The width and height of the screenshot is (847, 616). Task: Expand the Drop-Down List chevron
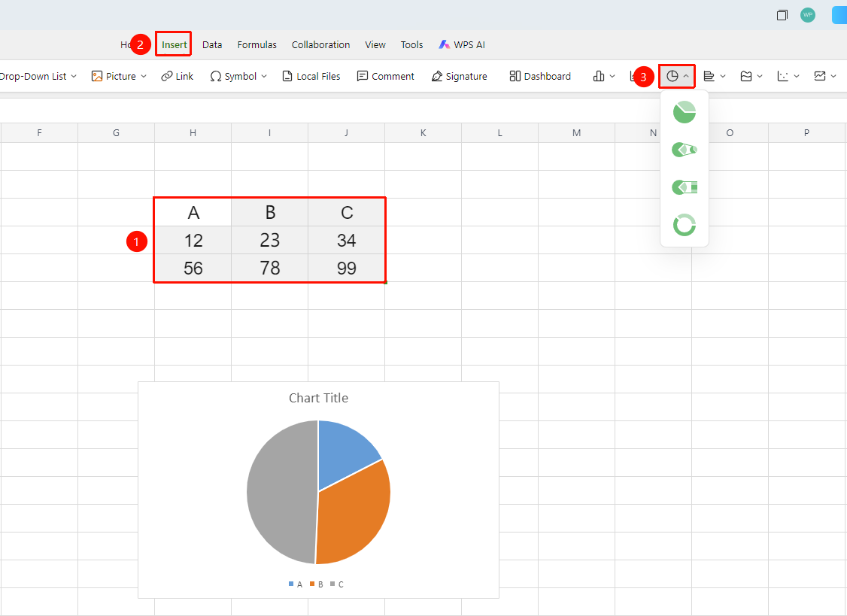pos(74,76)
